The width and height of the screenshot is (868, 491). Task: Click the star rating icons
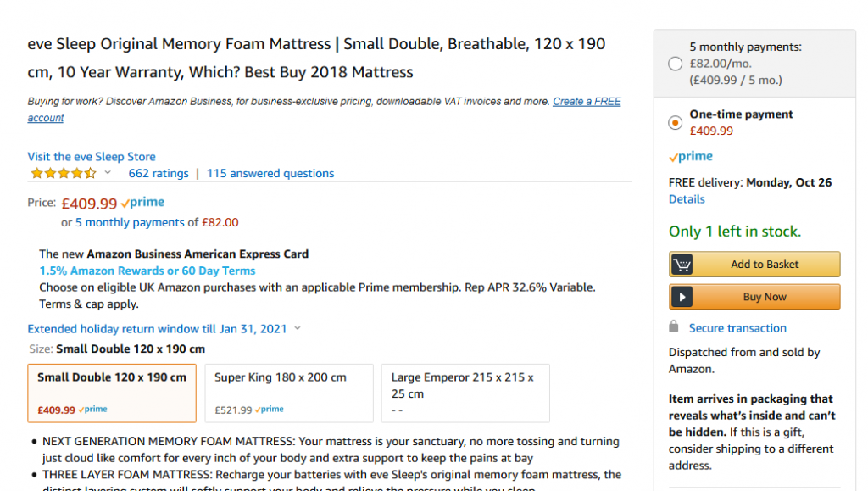pyautogui.click(x=63, y=173)
